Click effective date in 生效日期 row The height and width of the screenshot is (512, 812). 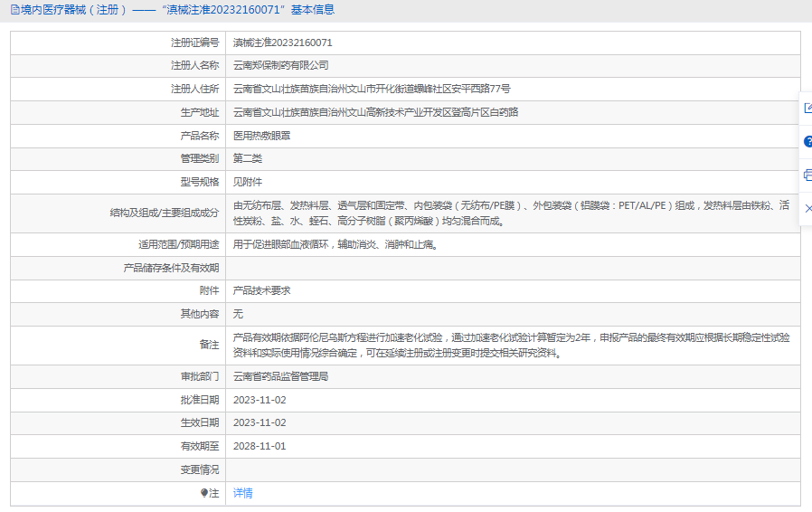tap(260, 422)
